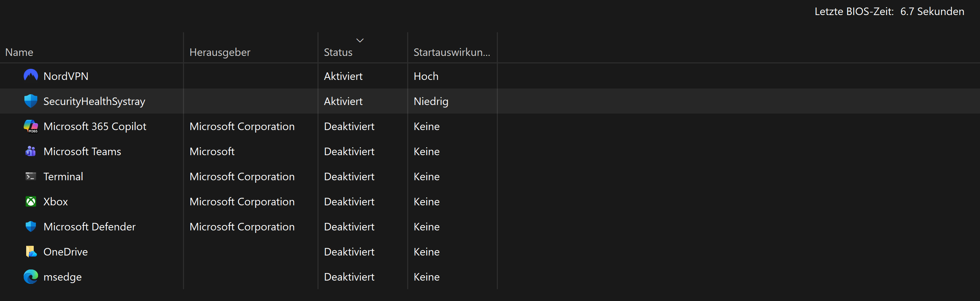
Task: Click the 6.7 Sekunden BIOS time value
Action: pos(932,11)
